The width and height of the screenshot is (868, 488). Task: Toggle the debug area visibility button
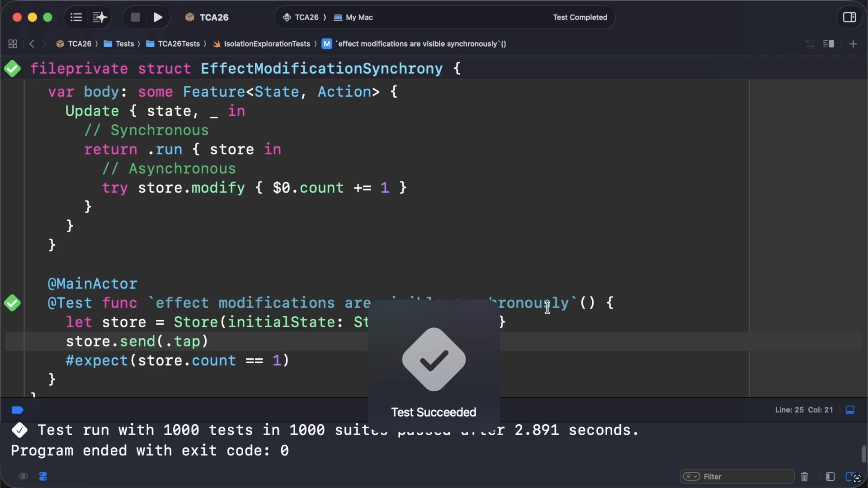(x=850, y=410)
